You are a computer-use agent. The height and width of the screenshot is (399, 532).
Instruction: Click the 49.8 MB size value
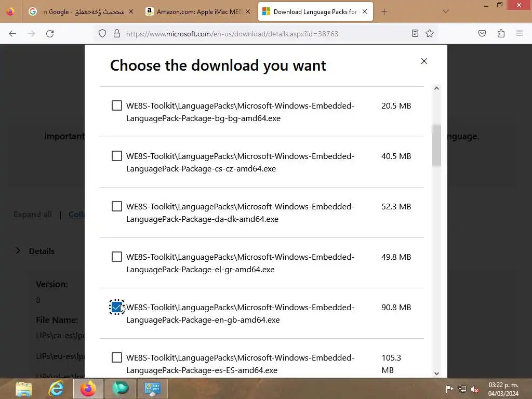click(396, 257)
